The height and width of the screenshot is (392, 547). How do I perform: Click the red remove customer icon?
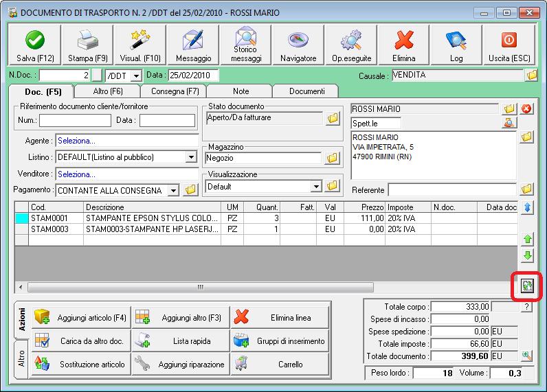(x=527, y=109)
